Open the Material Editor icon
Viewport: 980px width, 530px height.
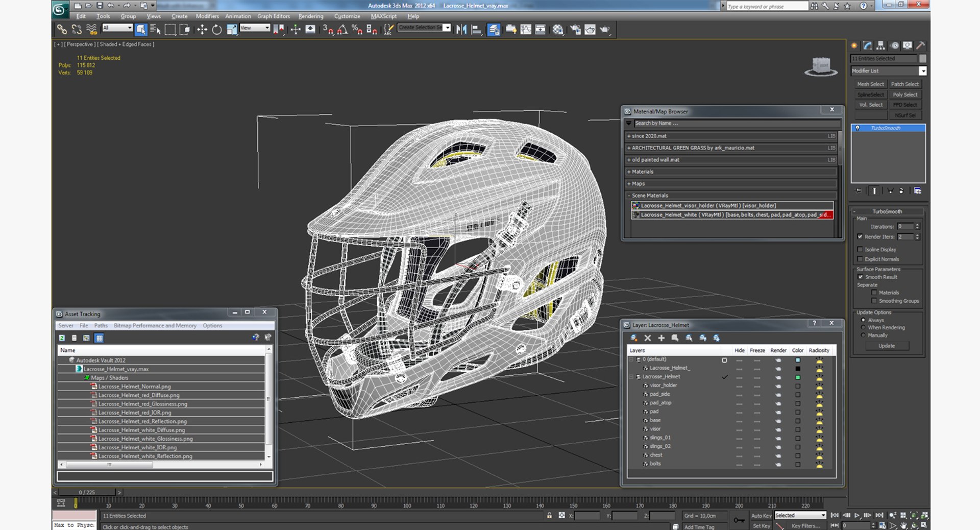click(558, 30)
